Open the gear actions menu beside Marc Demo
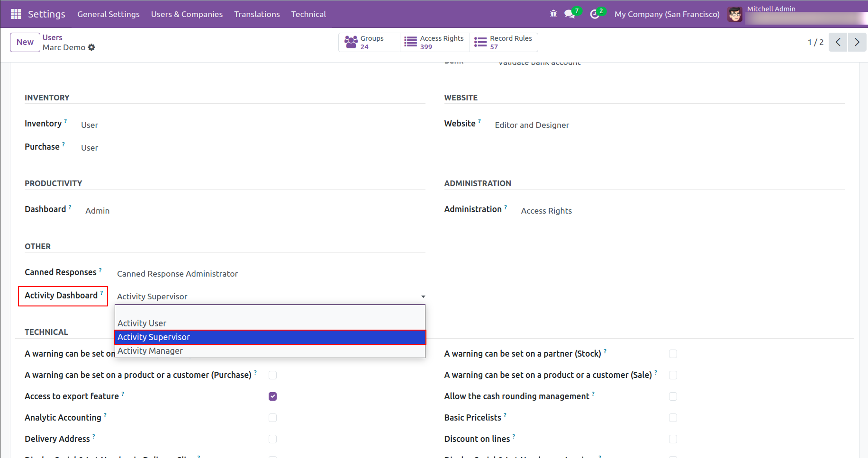 click(91, 47)
